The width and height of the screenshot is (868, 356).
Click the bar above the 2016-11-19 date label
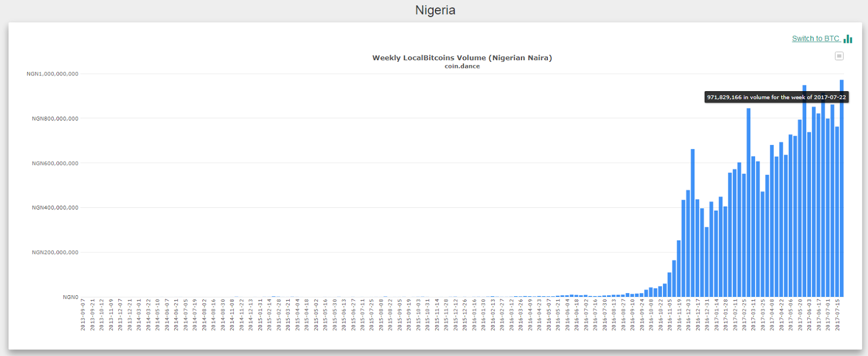679,269
